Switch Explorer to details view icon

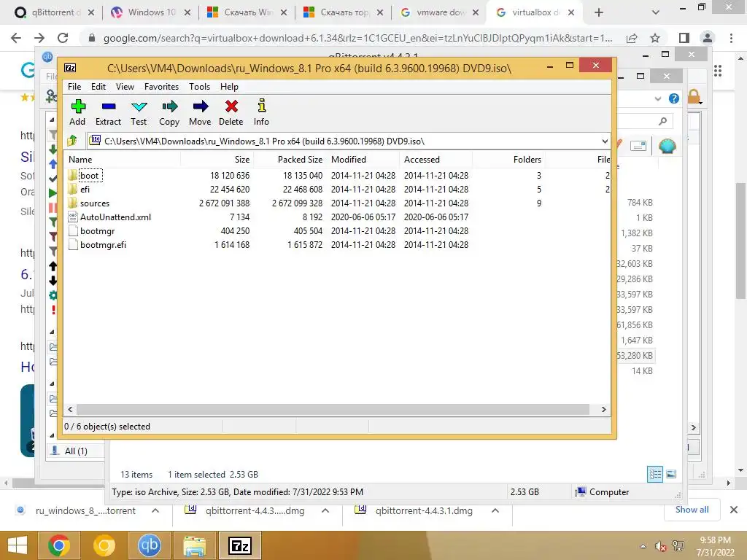coord(655,474)
